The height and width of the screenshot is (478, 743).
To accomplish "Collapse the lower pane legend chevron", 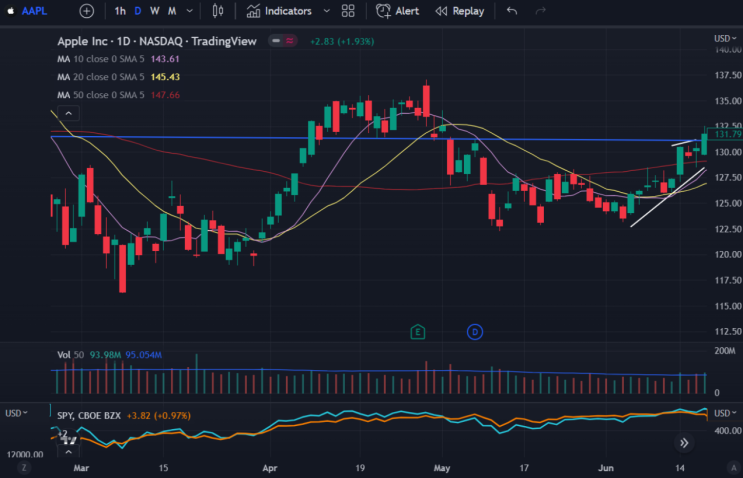I will click(x=68, y=452).
